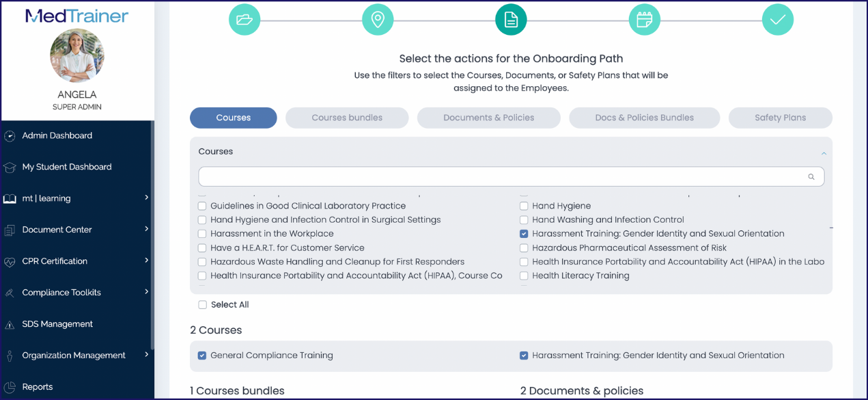Click the folder step icon in progress bar

244,20
